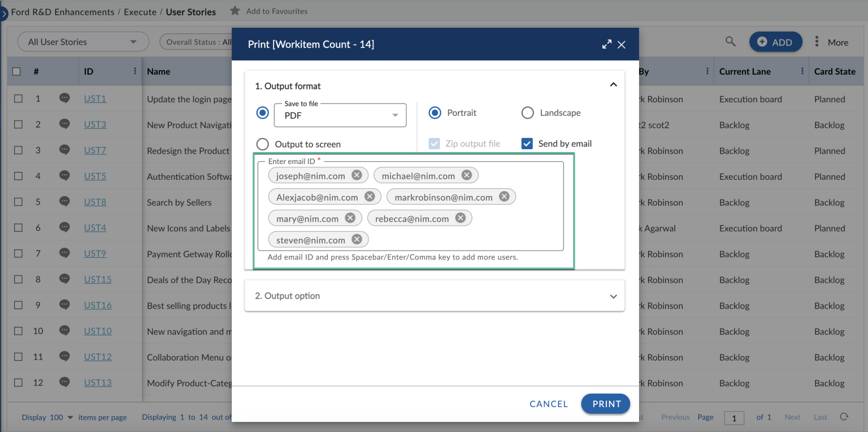Expand the Output option section

(x=613, y=296)
